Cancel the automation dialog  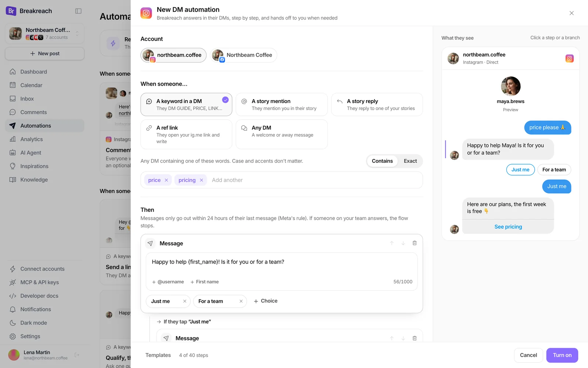pos(528,355)
